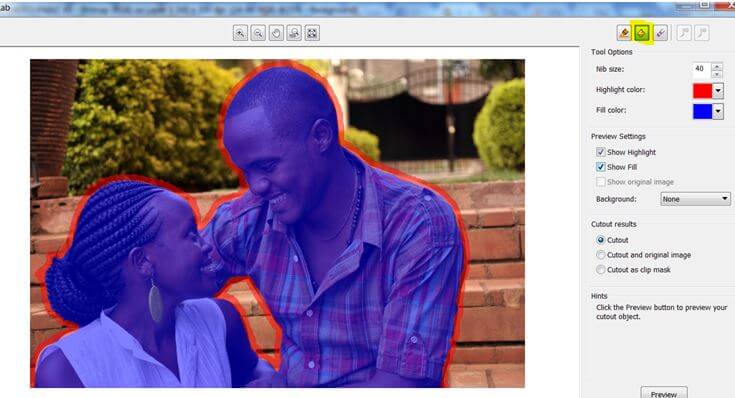The image size is (735, 398).
Task: Select the Pan hand tool
Action: point(276,33)
